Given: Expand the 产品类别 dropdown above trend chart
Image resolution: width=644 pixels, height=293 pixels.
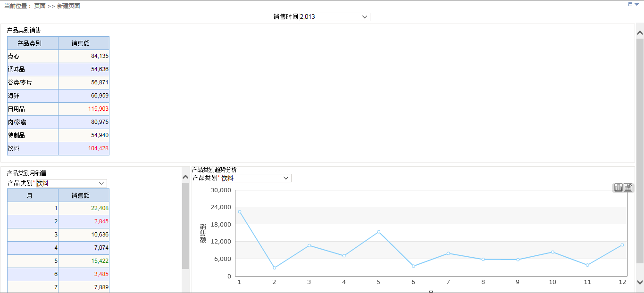Looking at the screenshot, I should coord(256,178).
